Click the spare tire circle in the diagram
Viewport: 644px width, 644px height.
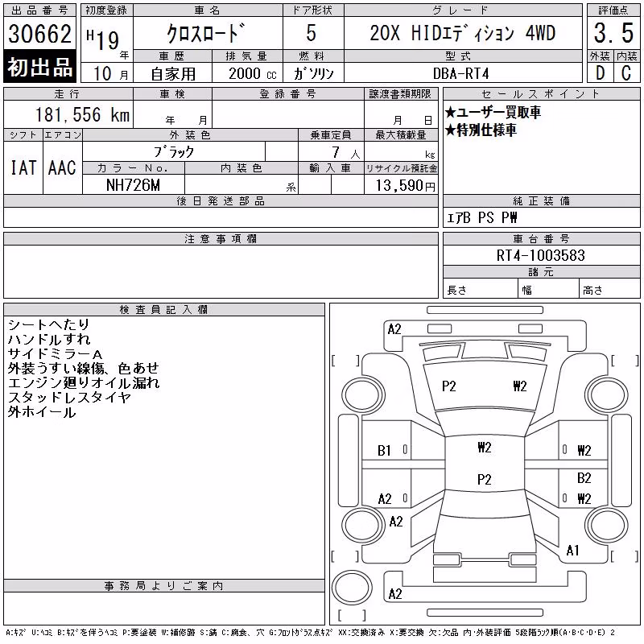[352, 587]
